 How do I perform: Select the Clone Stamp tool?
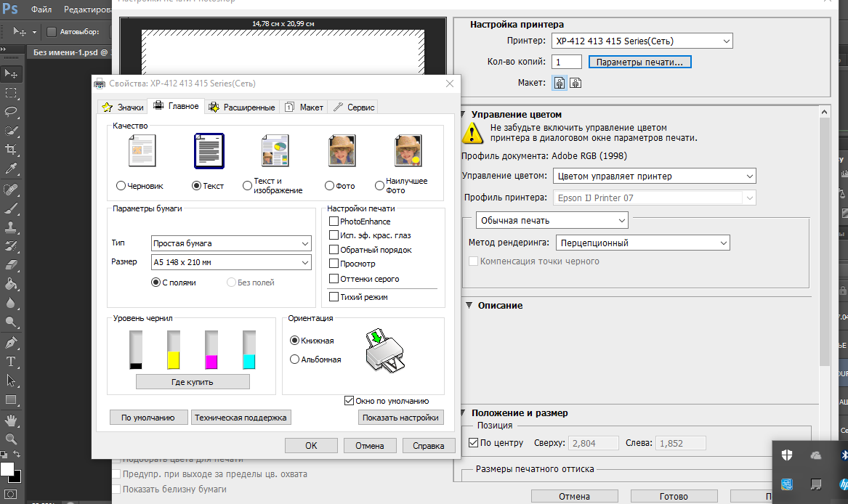(x=11, y=227)
